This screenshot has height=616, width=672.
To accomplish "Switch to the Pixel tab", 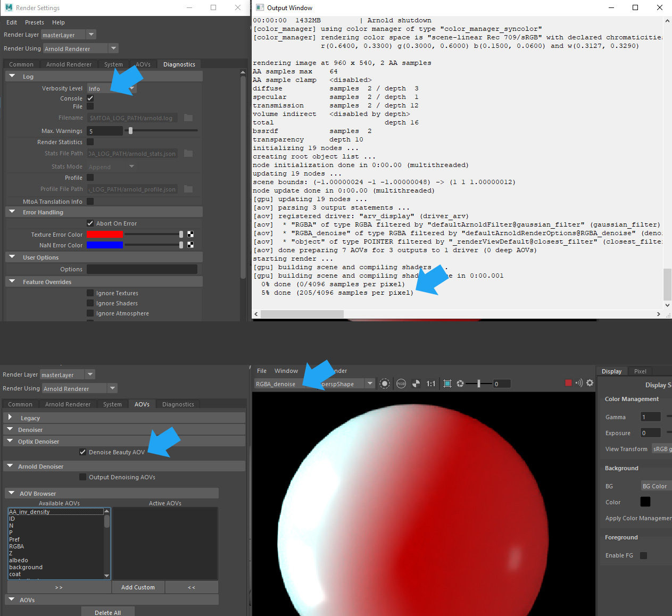I will pos(640,371).
